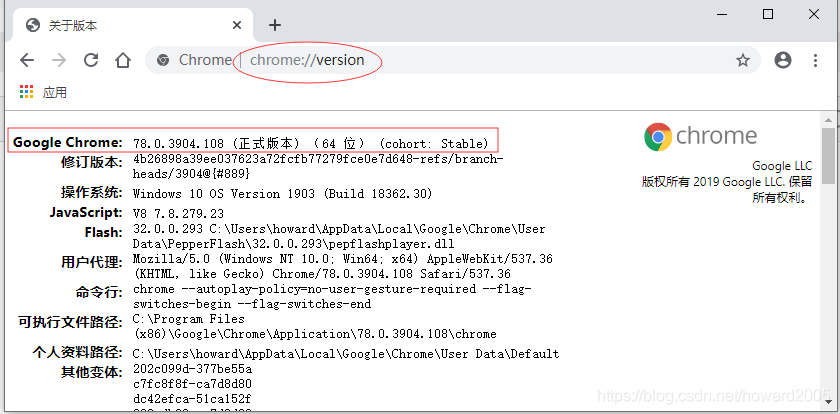Click the Flash label

(x=103, y=232)
